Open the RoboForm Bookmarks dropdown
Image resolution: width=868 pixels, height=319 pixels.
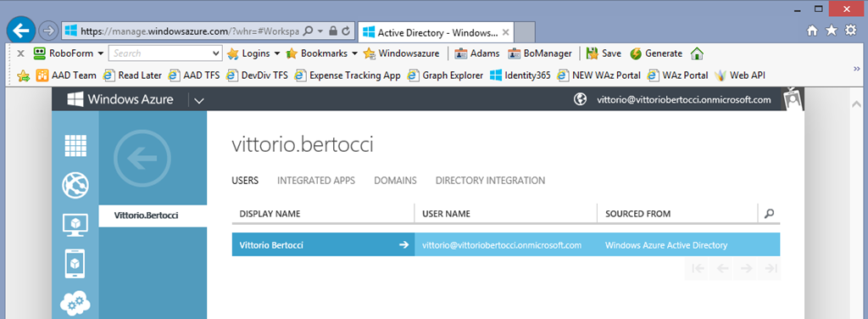(322, 53)
